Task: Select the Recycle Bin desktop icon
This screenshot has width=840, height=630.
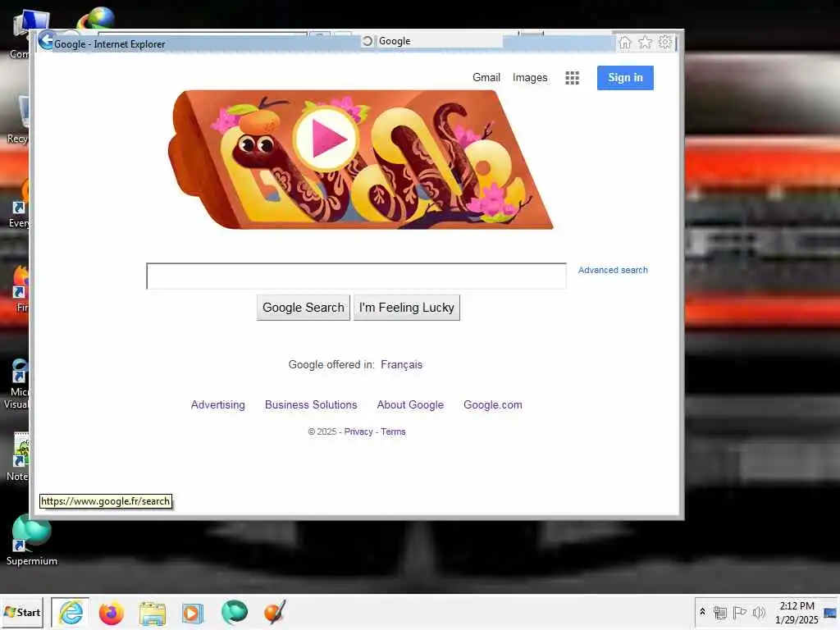Action: (18, 119)
